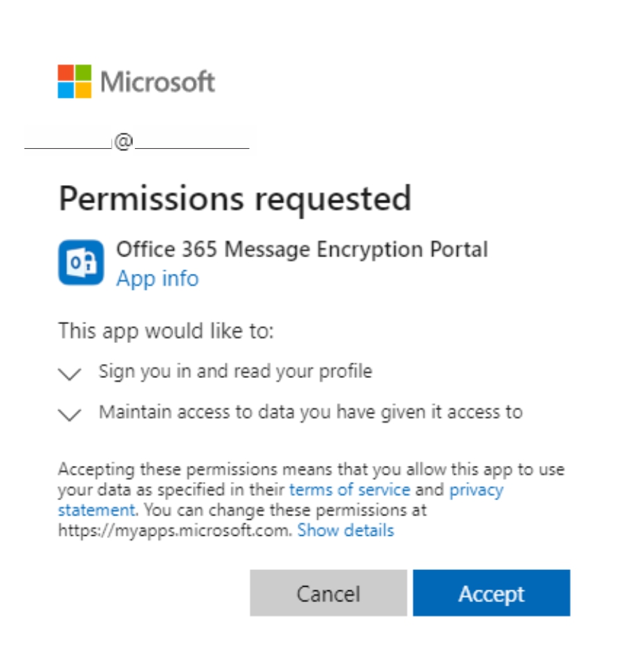Open the App info link
The height and width of the screenshot is (672, 624).
(157, 279)
